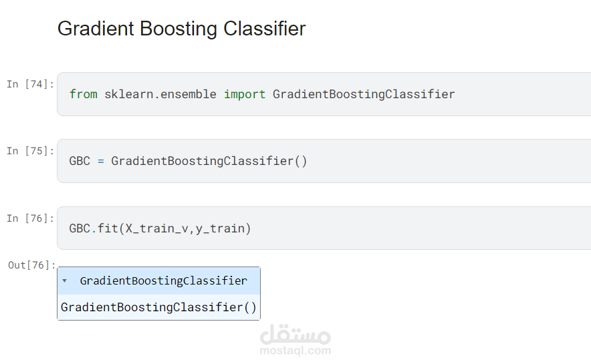
Task: Click sklearn.ensemble in the import cell
Action: click(x=160, y=94)
